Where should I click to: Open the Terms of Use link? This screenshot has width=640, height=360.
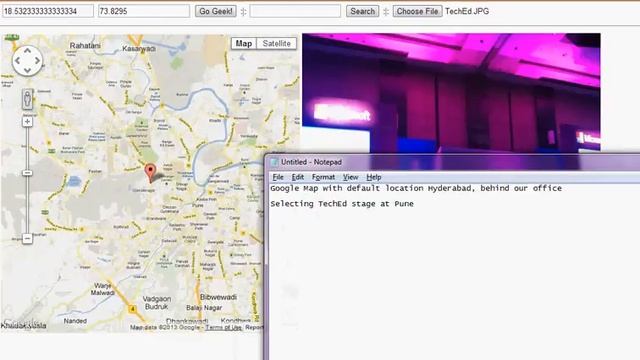coord(223,327)
